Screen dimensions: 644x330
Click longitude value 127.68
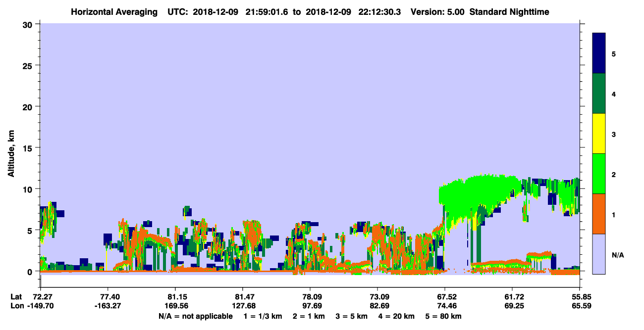243,306
